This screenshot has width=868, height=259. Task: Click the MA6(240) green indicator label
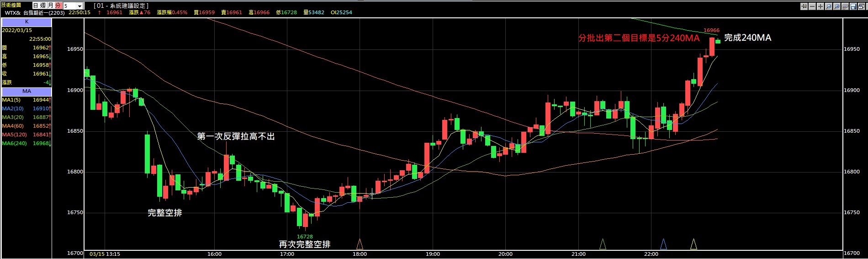click(15, 143)
